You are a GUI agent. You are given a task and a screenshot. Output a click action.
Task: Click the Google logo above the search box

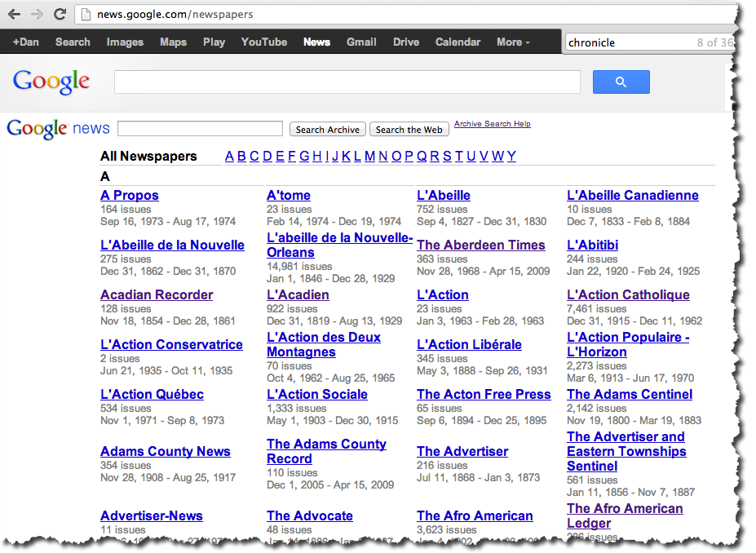[x=51, y=82]
